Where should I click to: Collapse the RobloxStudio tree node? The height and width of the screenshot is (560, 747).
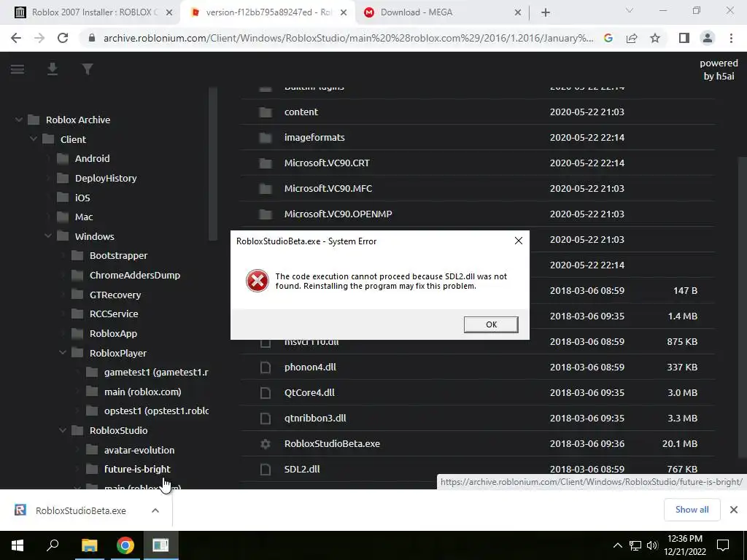coord(63,430)
